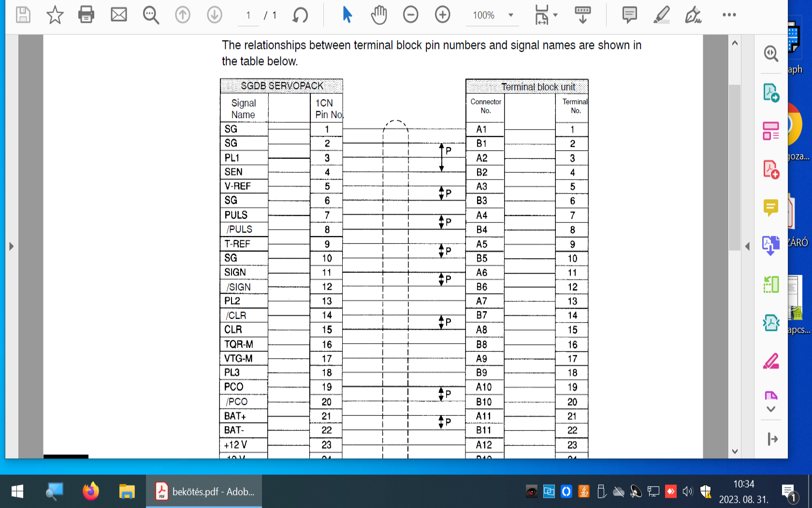
Task: Open the clock and date 10:34
Action: coord(743,492)
